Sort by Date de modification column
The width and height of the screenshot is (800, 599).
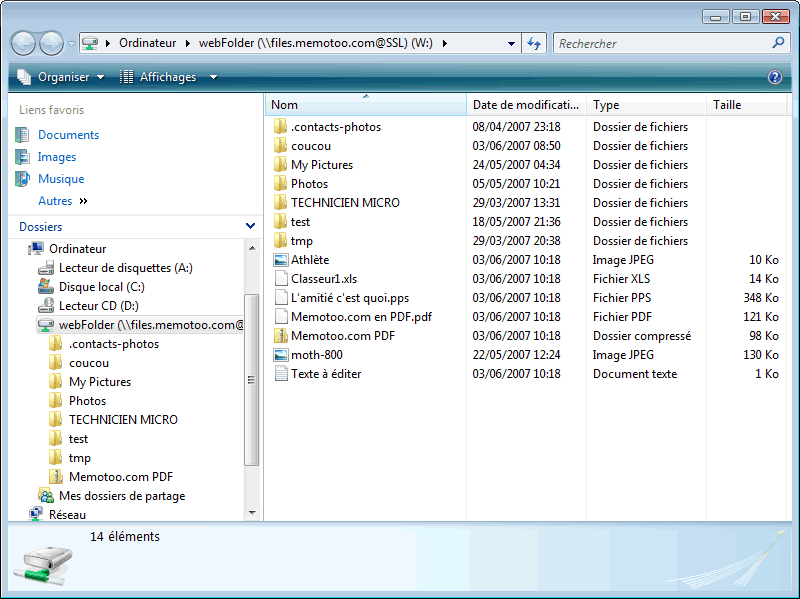coord(525,105)
